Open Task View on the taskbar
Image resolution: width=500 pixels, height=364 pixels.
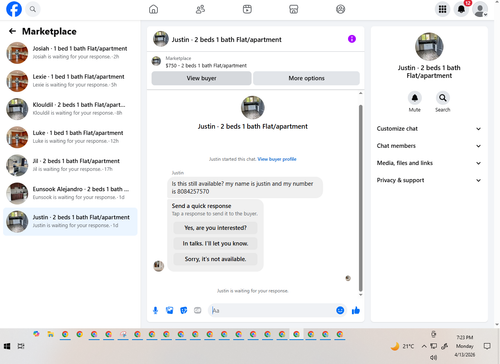click(21, 346)
